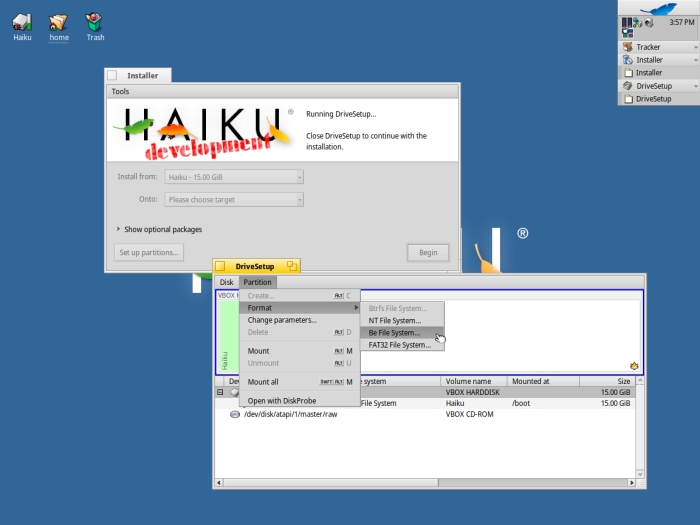Viewport: 700px width, 525px height.
Task: Click the DriveSetup zoom icon on title tab
Action: click(x=292, y=266)
